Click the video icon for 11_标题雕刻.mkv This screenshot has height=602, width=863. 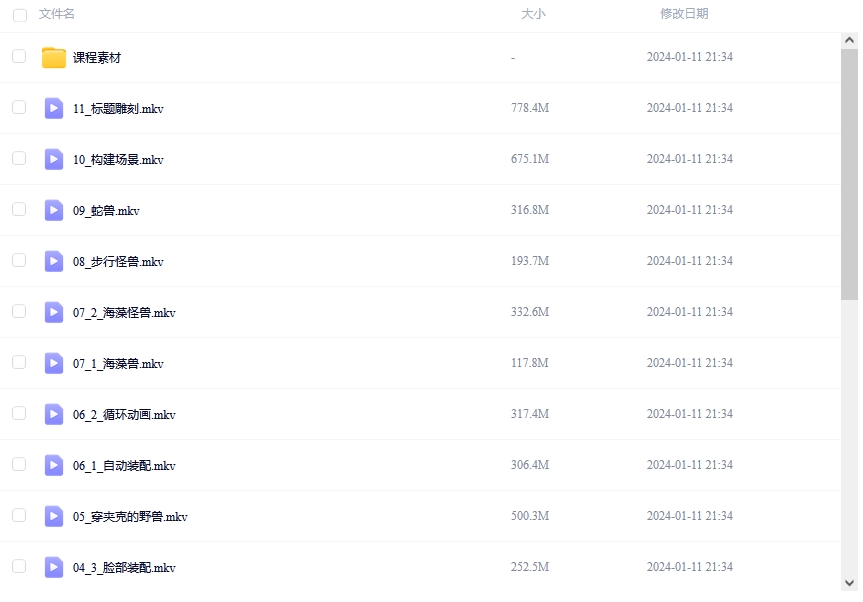(x=54, y=109)
